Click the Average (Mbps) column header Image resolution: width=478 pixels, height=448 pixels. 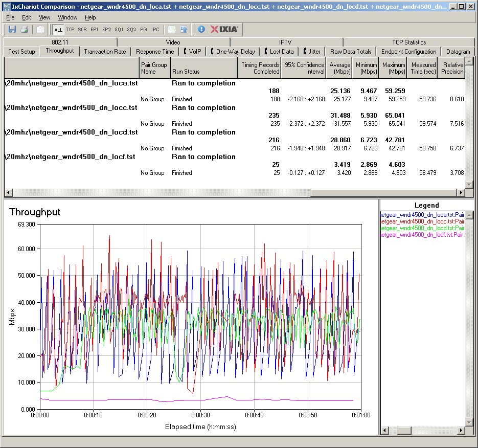point(339,68)
